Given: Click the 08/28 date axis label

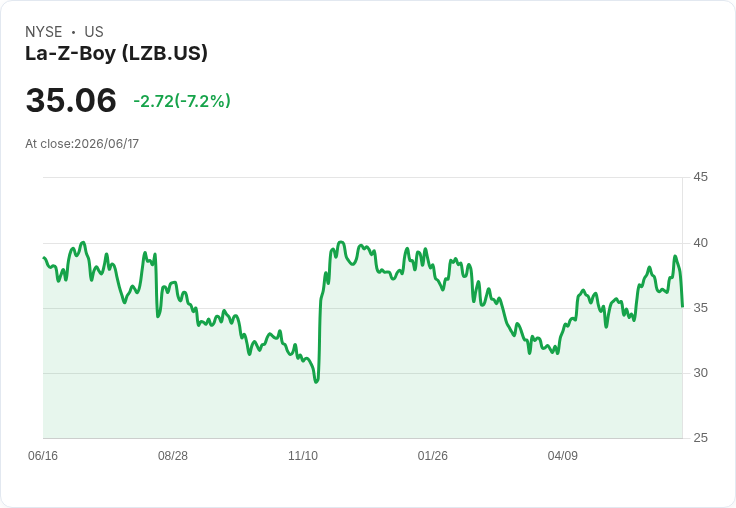Looking at the screenshot, I should (173, 456).
